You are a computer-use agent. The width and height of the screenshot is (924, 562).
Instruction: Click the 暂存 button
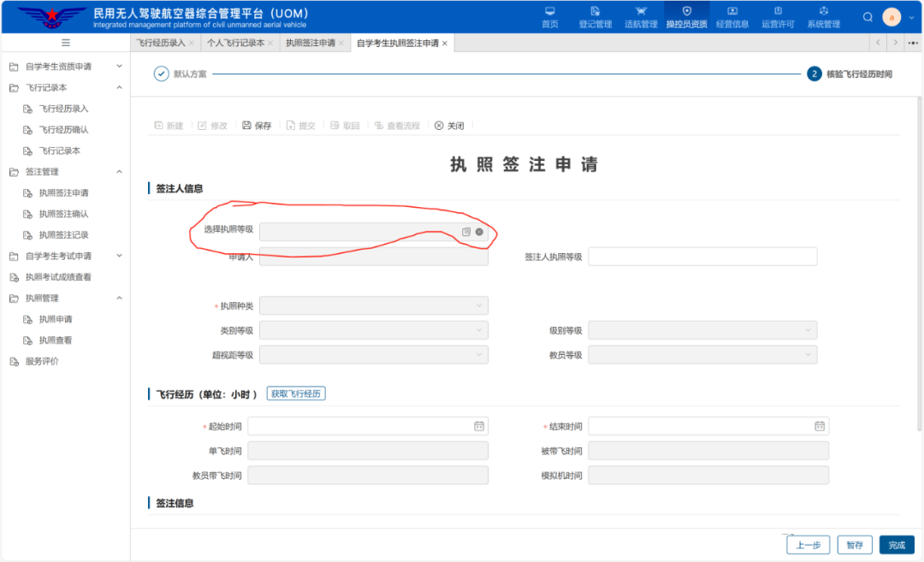(855, 545)
